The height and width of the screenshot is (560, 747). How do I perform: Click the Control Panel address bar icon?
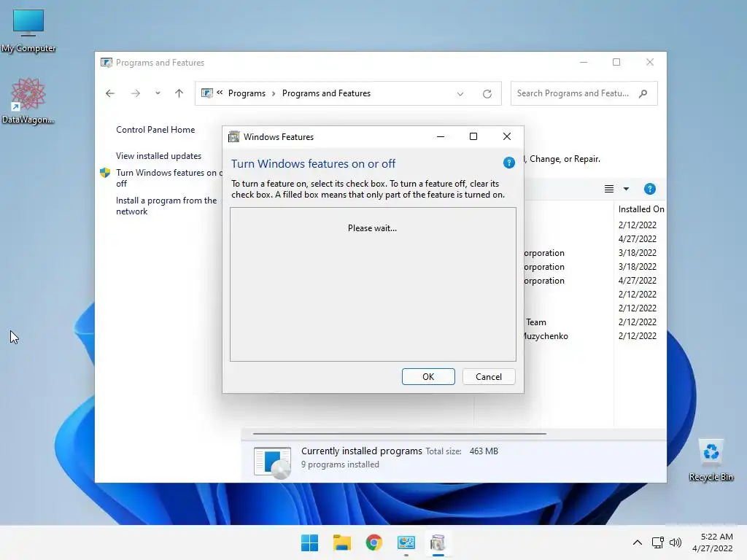206,93
